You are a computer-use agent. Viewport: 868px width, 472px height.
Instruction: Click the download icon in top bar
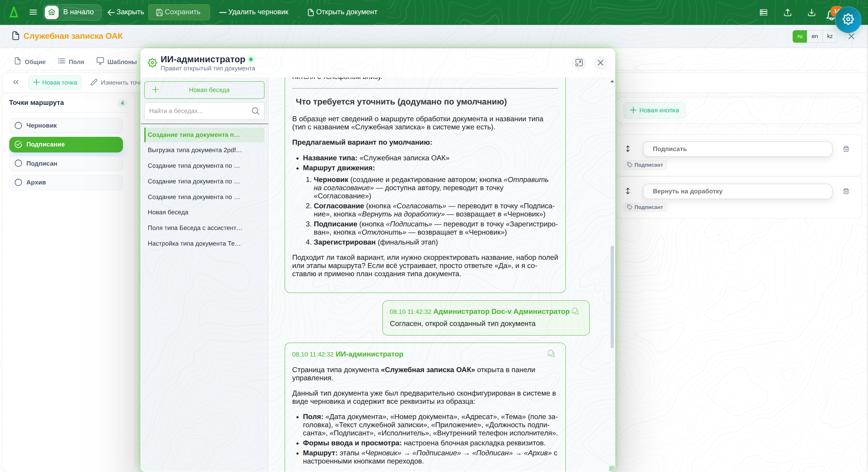[811, 12]
